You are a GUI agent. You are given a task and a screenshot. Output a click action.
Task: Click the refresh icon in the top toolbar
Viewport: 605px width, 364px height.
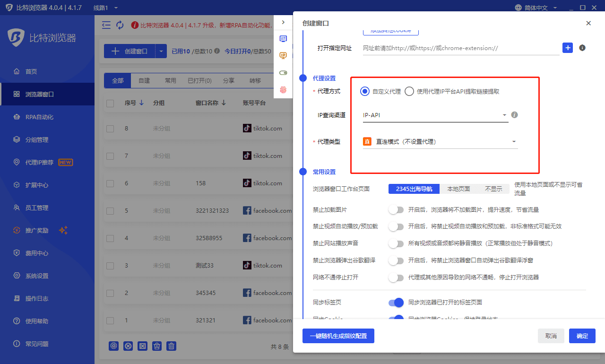point(120,25)
